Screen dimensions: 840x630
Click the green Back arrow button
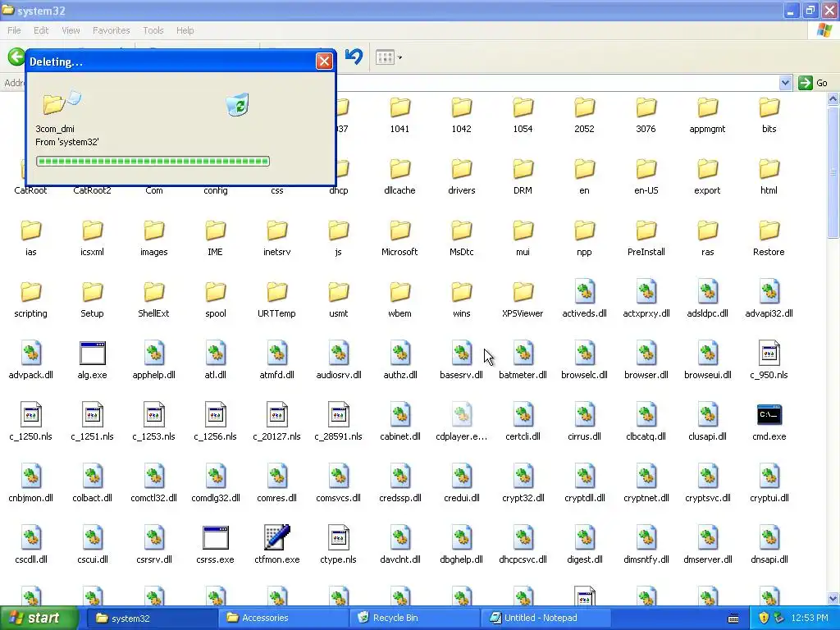tap(16, 57)
